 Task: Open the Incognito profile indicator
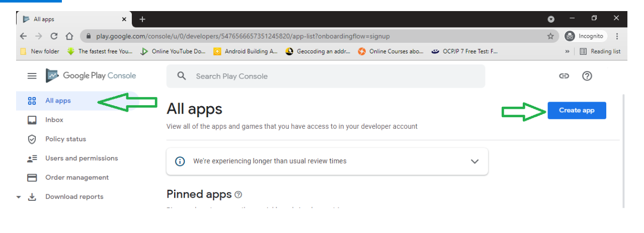pyautogui.click(x=585, y=36)
